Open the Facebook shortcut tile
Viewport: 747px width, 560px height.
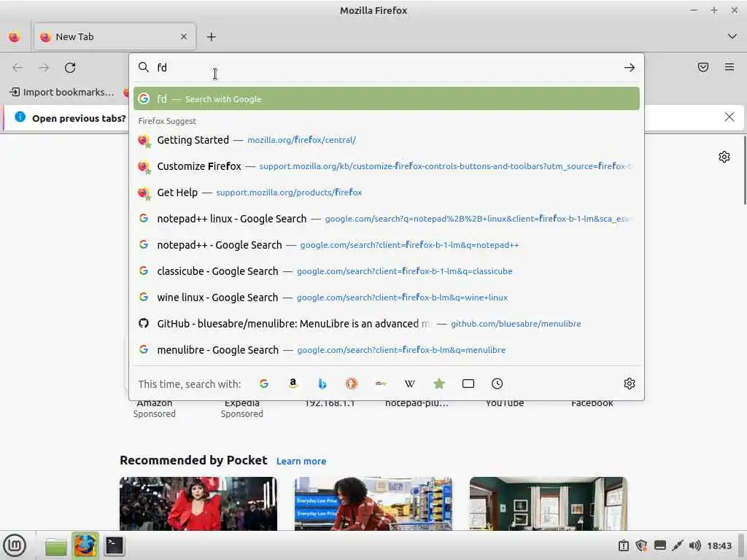pyautogui.click(x=592, y=403)
